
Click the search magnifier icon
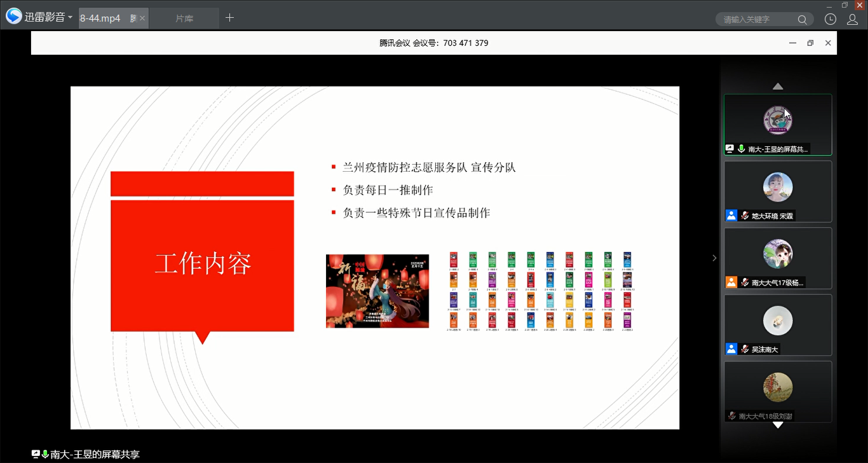pos(803,20)
